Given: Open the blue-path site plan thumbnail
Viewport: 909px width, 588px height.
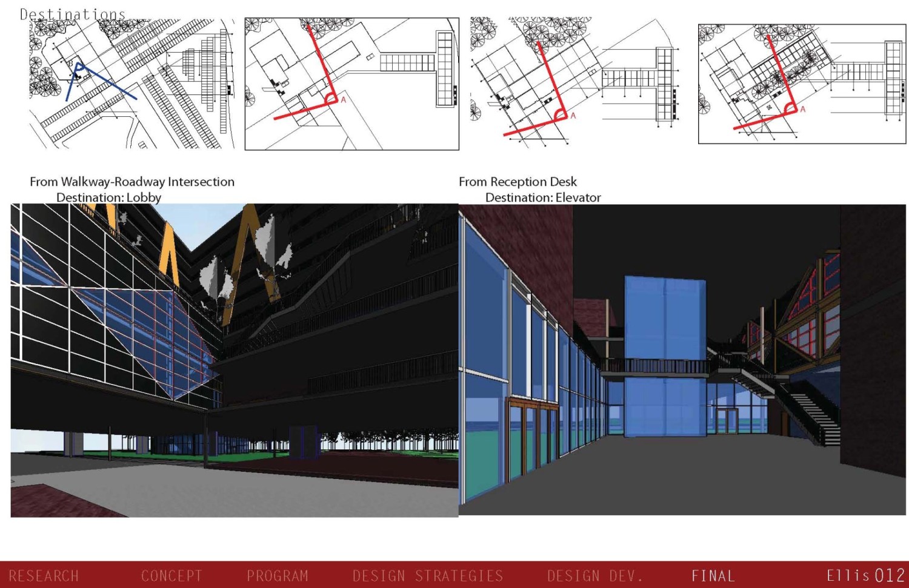Looking at the screenshot, I should [132, 84].
